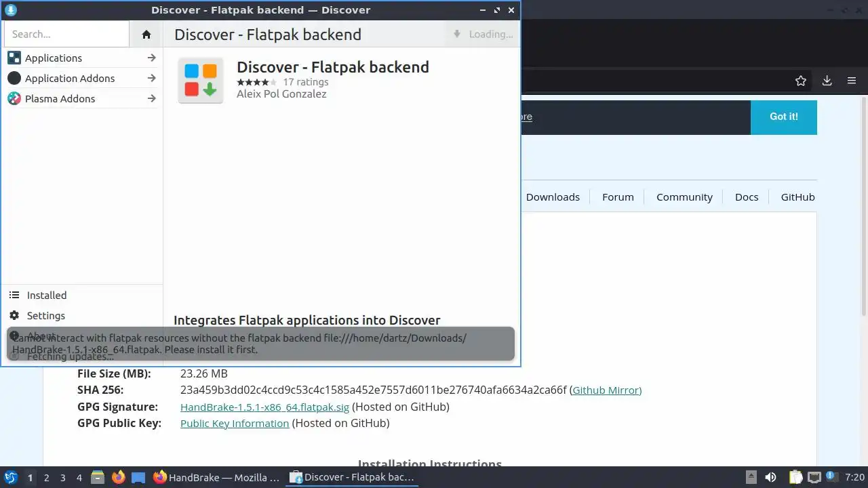Open the Public Key Information link
Viewport: 868px width, 488px height.
coord(235,424)
